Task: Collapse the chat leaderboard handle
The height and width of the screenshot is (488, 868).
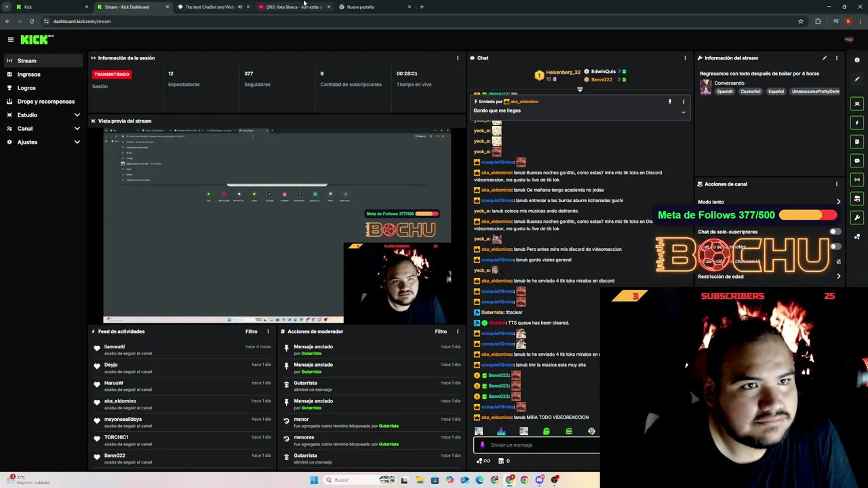Action: coord(580,89)
